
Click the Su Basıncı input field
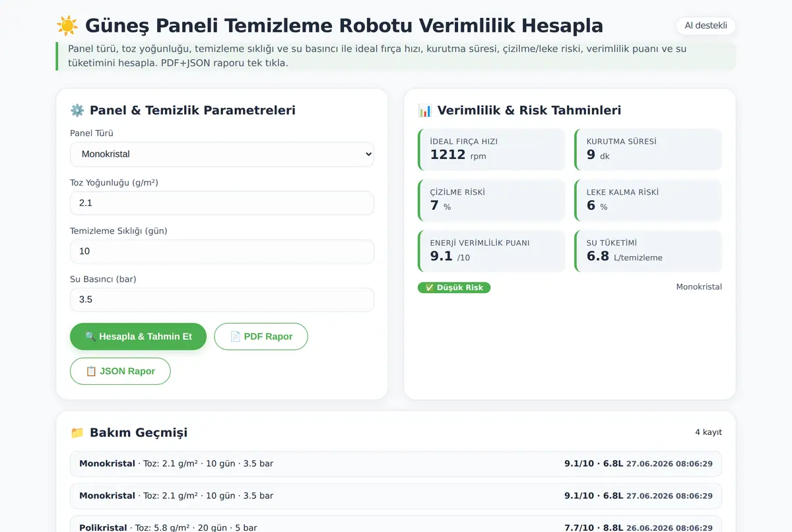click(x=222, y=300)
